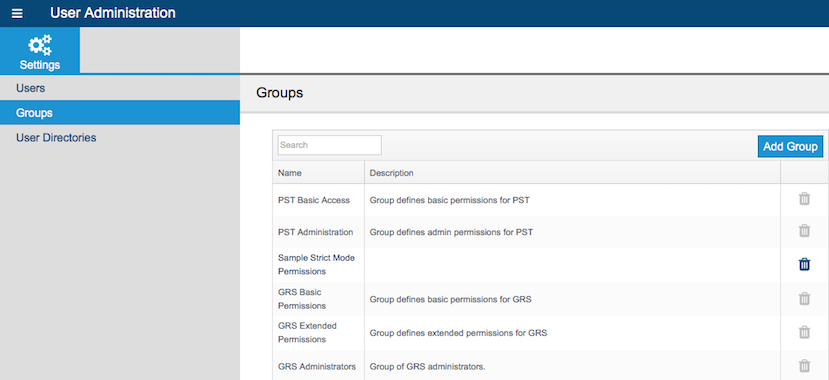The image size is (829, 380).
Task: Open the GRS Extended Permissions group
Action: pos(307,332)
